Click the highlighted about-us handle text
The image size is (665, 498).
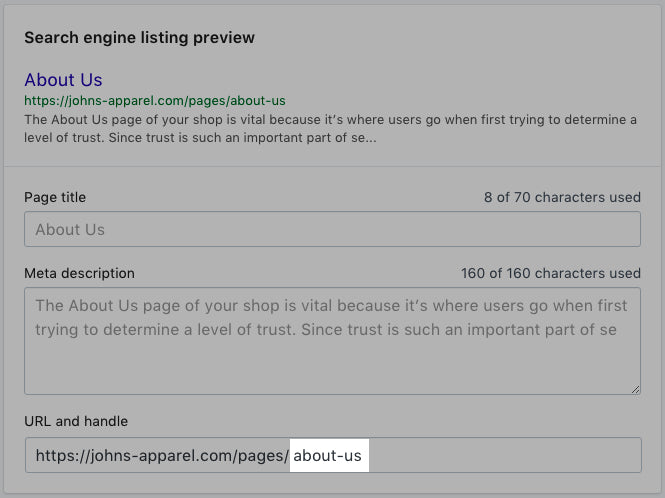[328, 456]
